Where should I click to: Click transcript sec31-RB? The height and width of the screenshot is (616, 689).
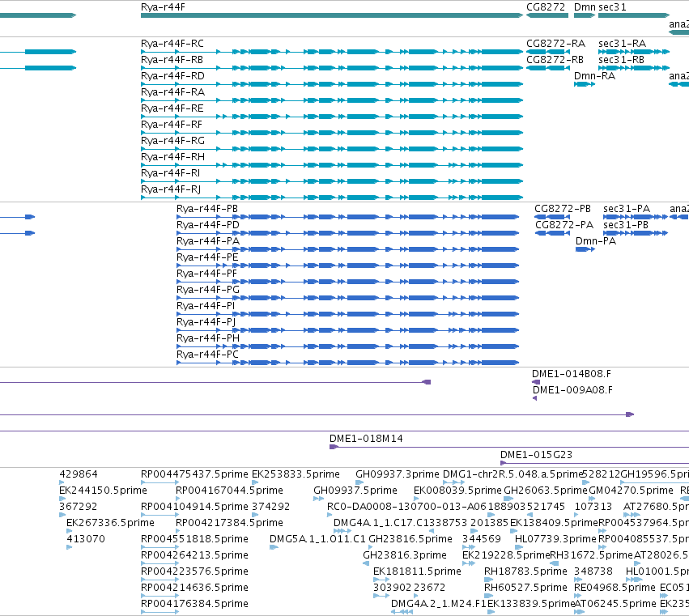(621, 60)
